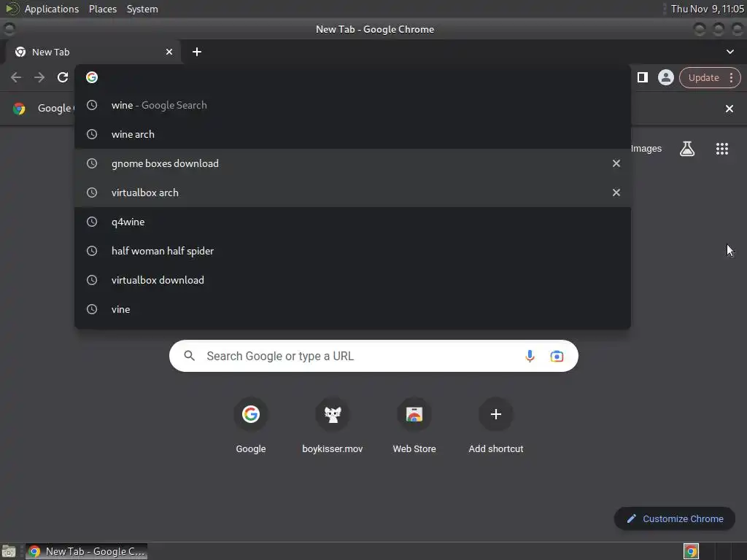
Task: Open a new tab with plus button
Action: 197,52
